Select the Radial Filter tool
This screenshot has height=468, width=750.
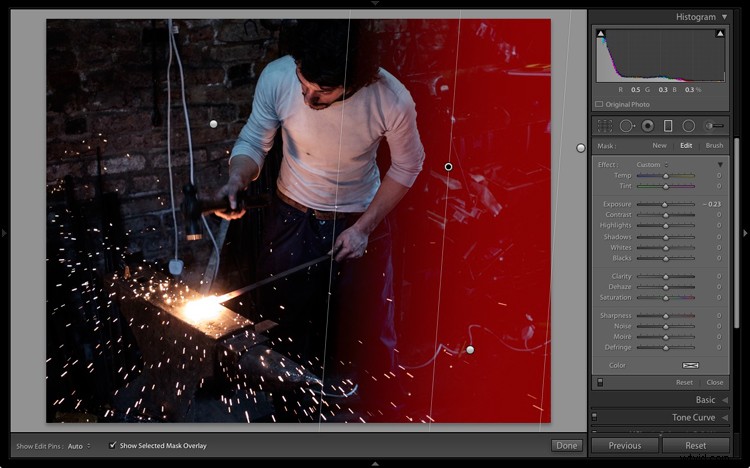point(688,126)
